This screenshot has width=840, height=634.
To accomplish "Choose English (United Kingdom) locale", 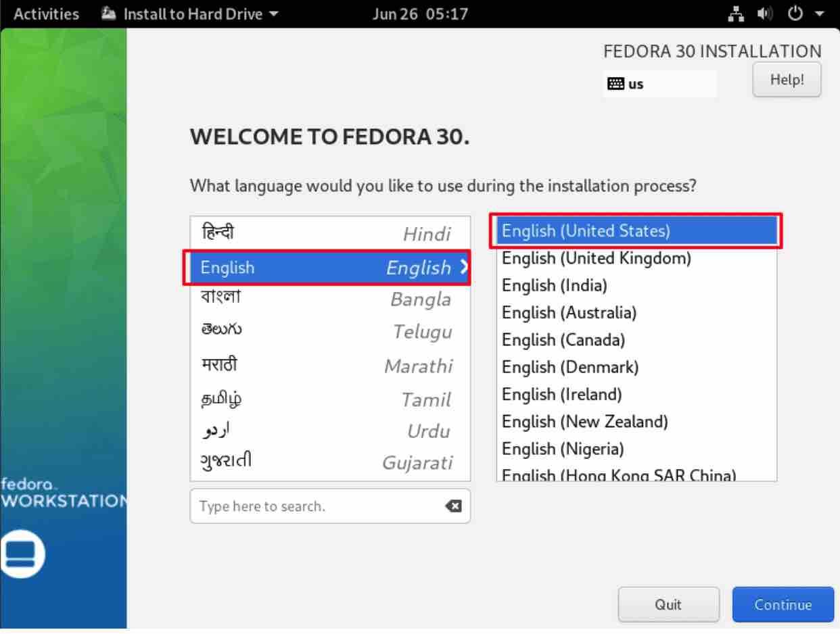I will pos(636,258).
